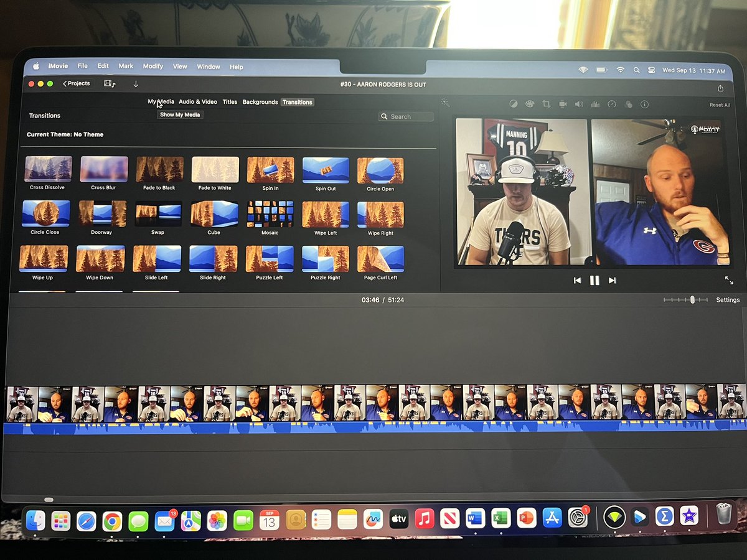
Task: Open Google Chrome from the Dock
Action: coord(112,521)
